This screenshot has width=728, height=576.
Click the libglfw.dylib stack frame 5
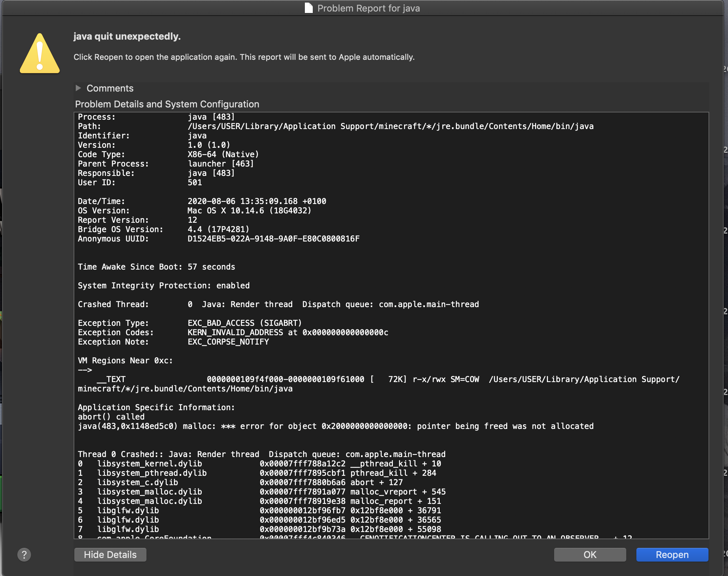128,510
